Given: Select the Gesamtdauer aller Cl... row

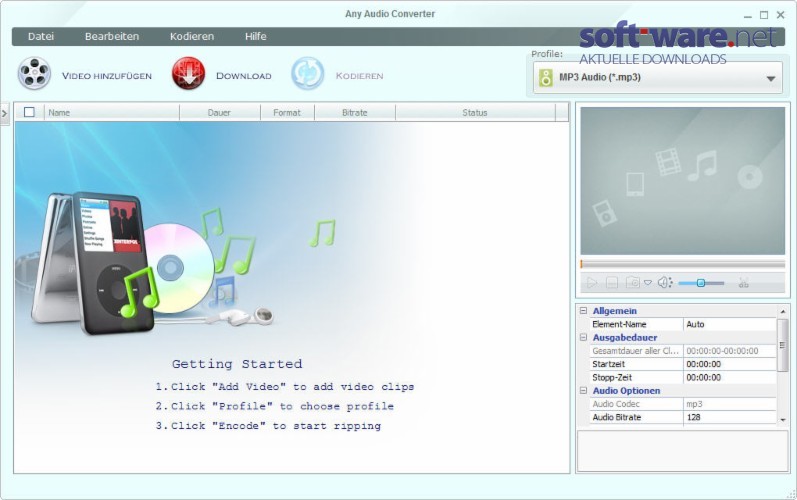Looking at the screenshot, I should coord(683,351).
